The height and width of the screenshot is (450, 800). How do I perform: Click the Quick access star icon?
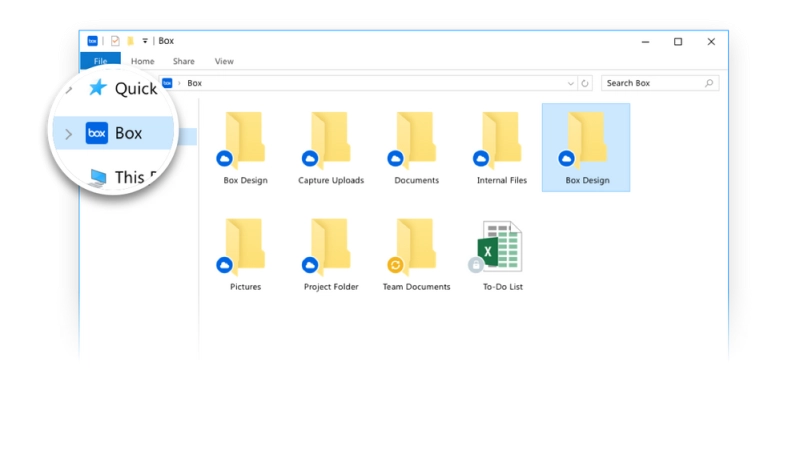97,88
